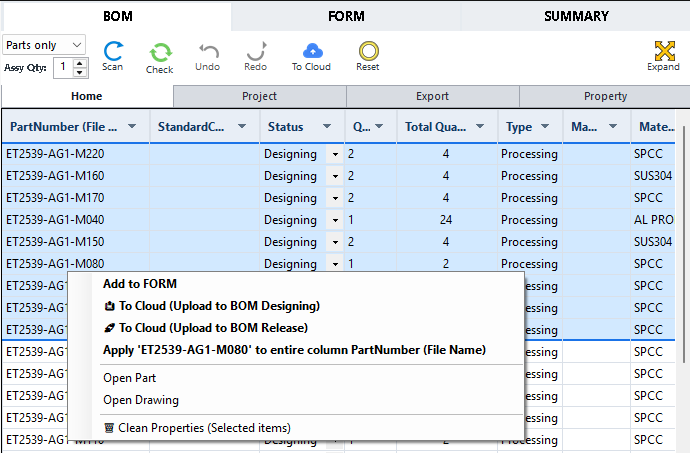Click the Redo arrow icon
This screenshot has height=453, width=690.
[256, 51]
